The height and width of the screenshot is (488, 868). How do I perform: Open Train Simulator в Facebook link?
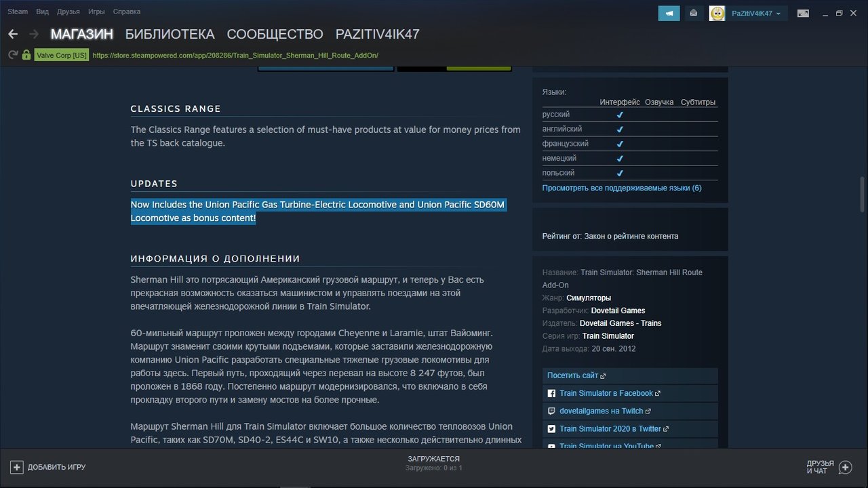pos(630,393)
